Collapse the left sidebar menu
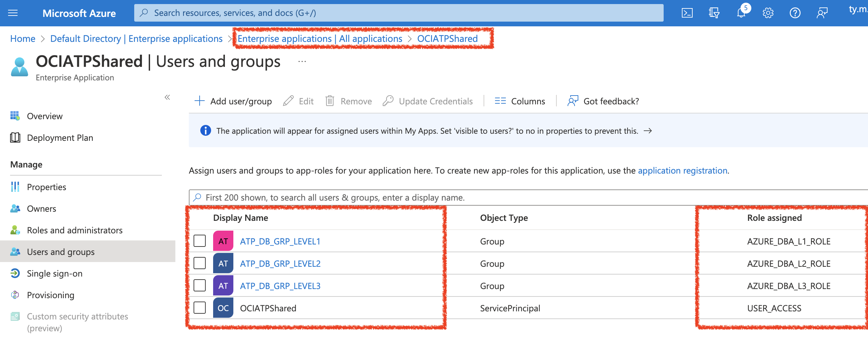The height and width of the screenshot is (337, 868). coord(167,98)
